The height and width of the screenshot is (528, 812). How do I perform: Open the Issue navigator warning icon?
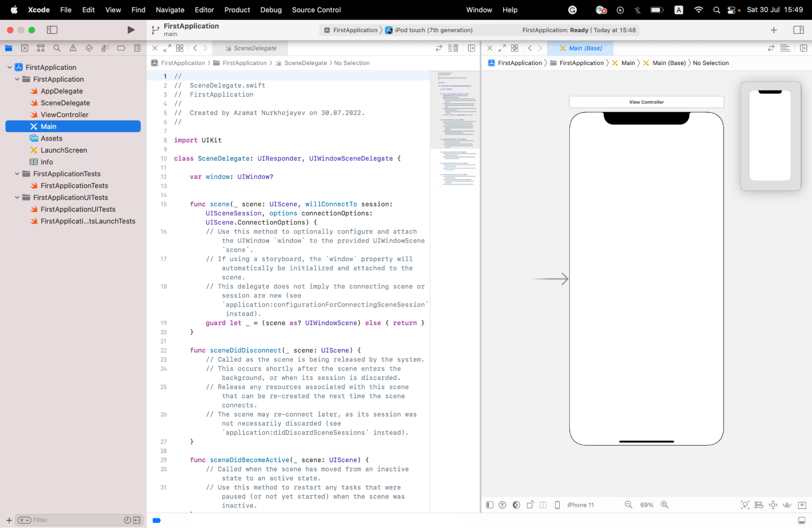[73, 48]
